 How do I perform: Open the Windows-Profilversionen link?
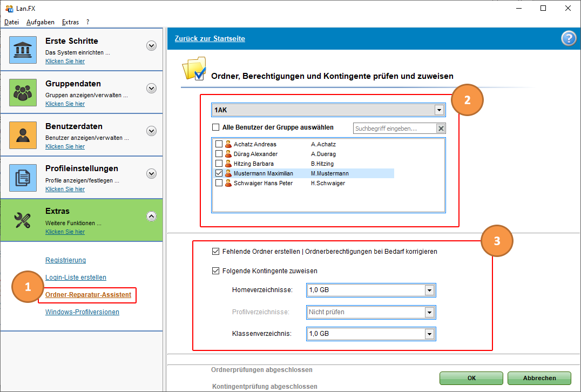[82, 312]
